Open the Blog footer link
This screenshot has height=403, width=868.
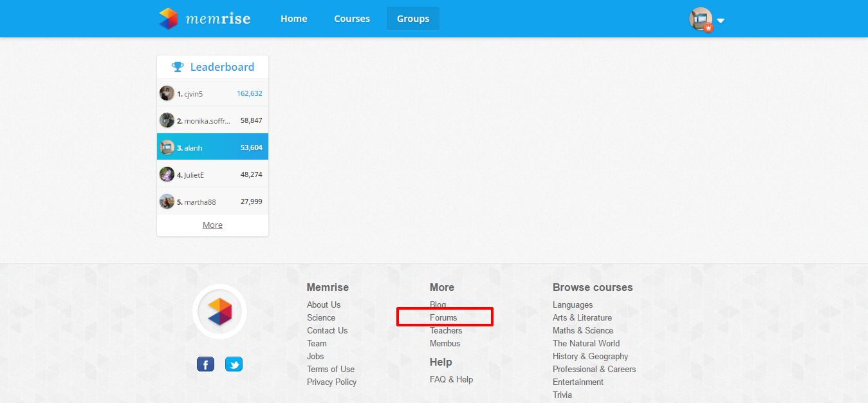438,305
